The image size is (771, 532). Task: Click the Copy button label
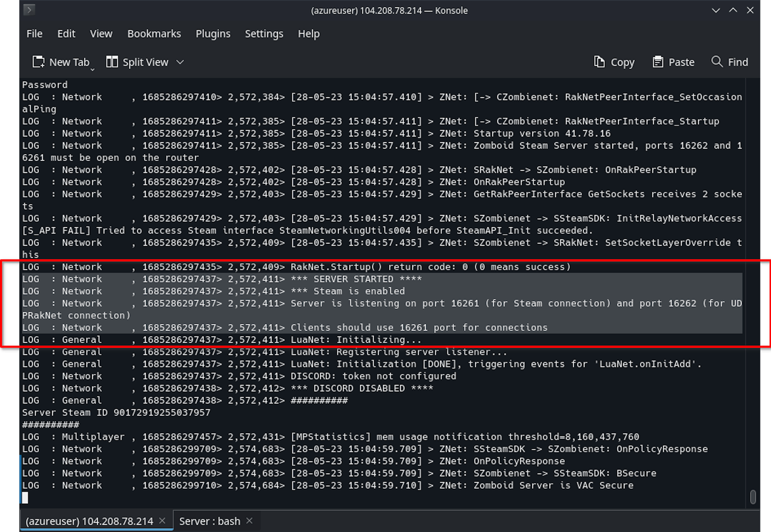click(623, 62)
